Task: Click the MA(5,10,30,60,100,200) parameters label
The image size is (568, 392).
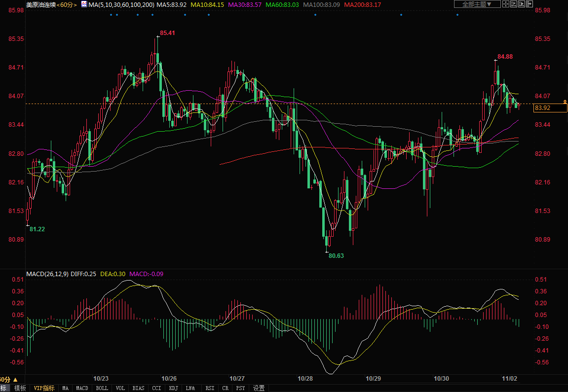Action: click(121, 4)
